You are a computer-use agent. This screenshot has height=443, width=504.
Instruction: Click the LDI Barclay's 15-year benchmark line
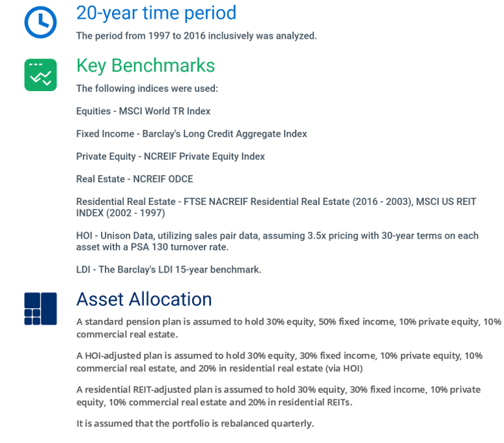169,269
